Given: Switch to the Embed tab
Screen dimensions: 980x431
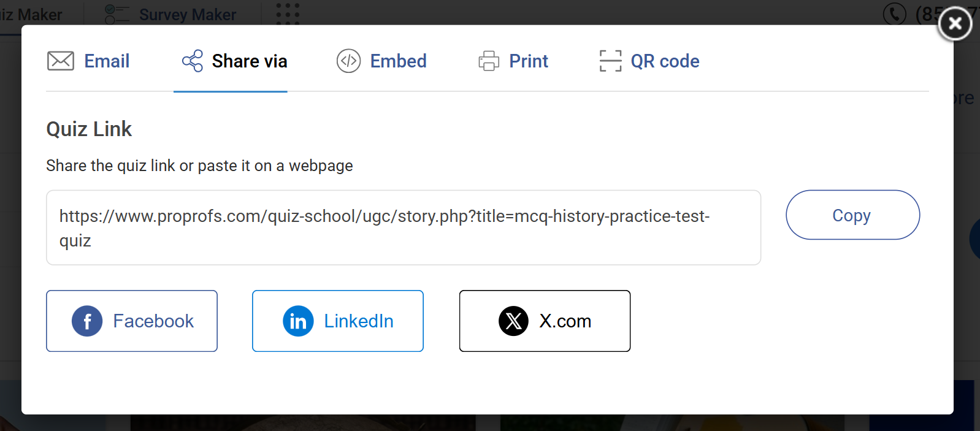Looking at the screenshot, I should point(398,61).
